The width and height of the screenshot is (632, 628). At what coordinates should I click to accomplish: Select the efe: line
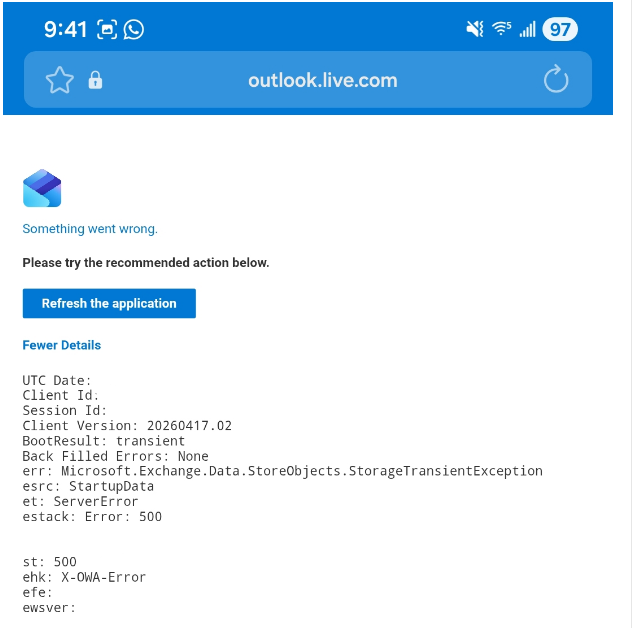tap(37, 592)
